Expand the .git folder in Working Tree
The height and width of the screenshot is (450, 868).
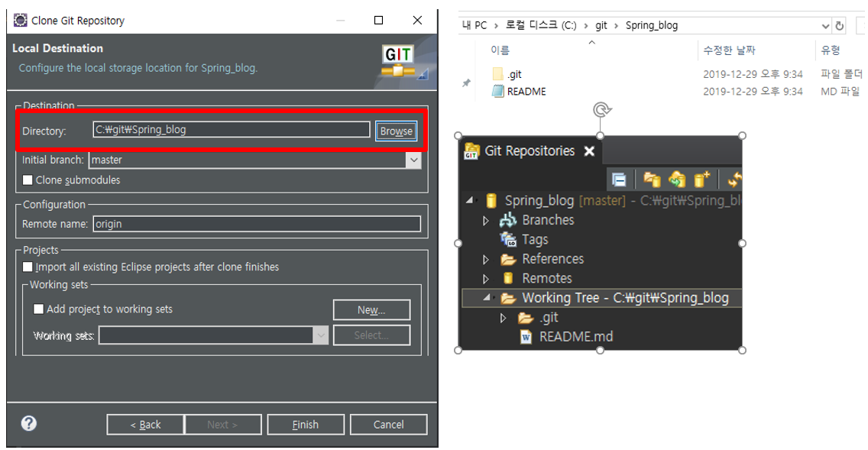point(504,319)
